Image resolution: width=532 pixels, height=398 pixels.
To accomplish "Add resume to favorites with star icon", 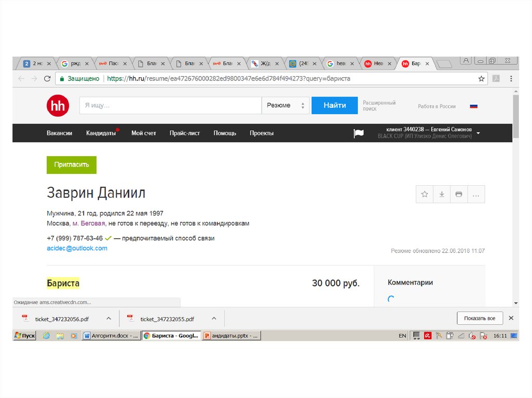I will 424,194.
